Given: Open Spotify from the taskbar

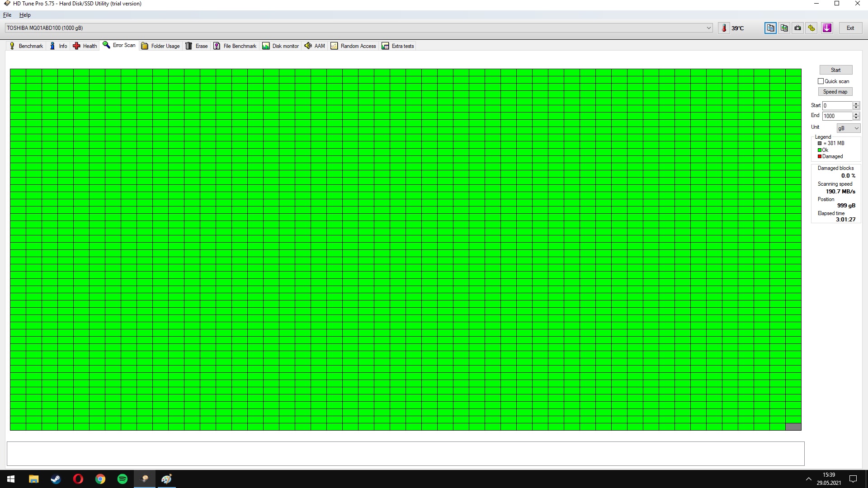Looking at the screenshot, I should [x=122, y=479].
